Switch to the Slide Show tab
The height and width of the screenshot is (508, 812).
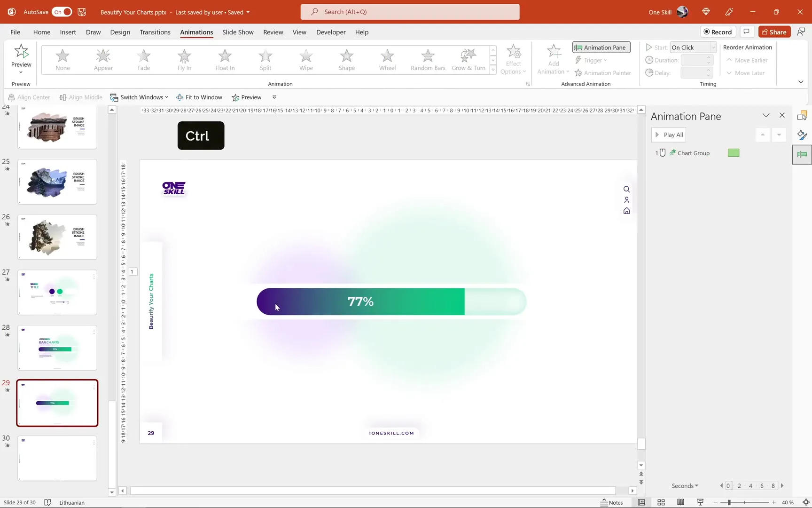click(238, 32)
